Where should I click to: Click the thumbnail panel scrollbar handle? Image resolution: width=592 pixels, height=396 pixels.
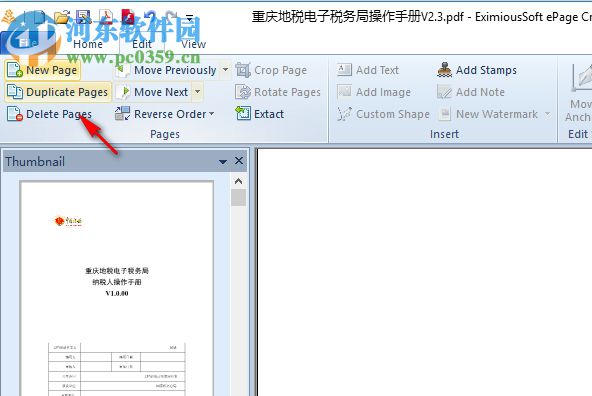click(238, 197)
